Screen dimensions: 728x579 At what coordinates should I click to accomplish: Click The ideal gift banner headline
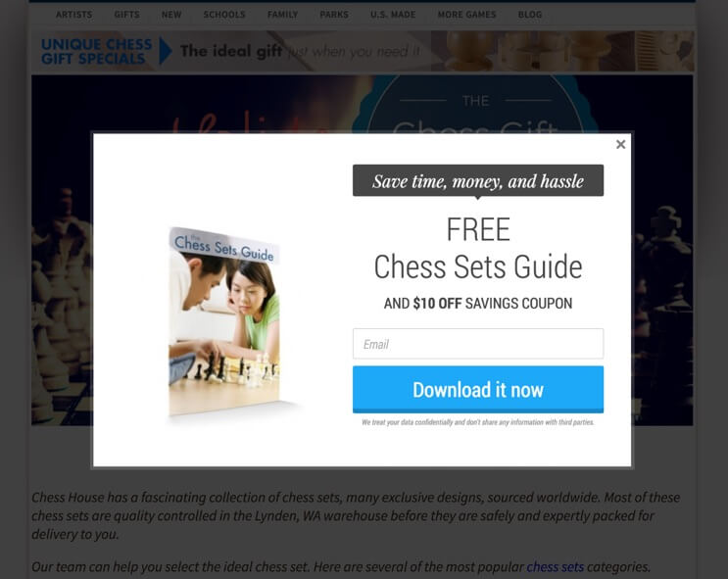[x=231, y=51]
